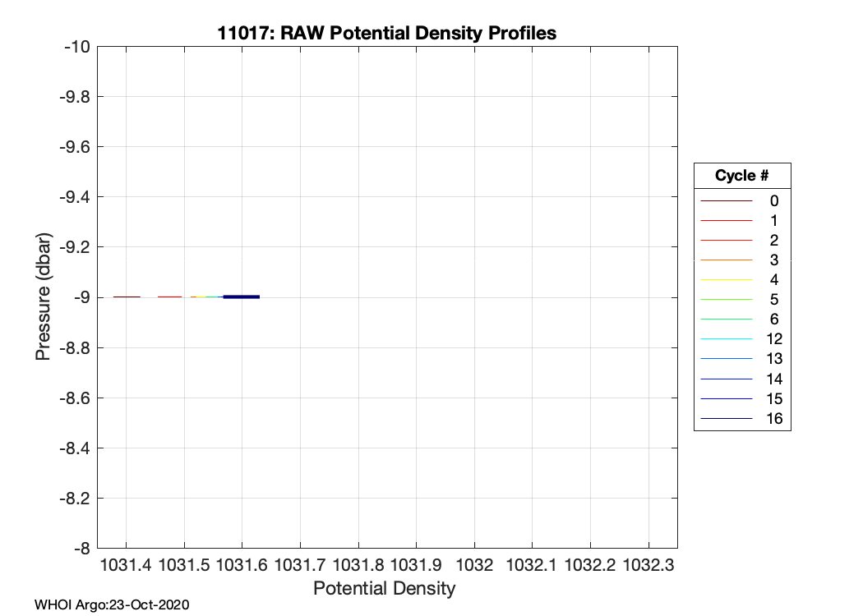
Task: Click the thick dark blue data segment
Action: [x=242, y=297]
